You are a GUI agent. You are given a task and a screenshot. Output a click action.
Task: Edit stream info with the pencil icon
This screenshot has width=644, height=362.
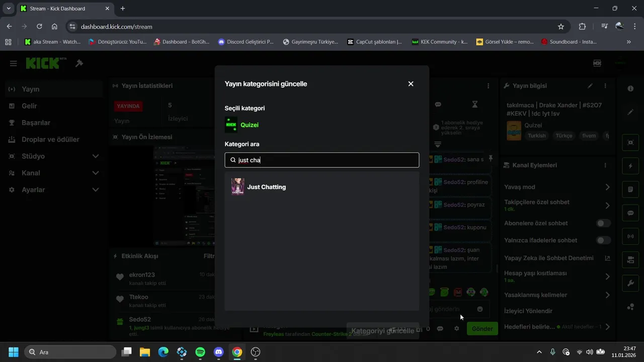pyautogui.click(x=590, y=86)
